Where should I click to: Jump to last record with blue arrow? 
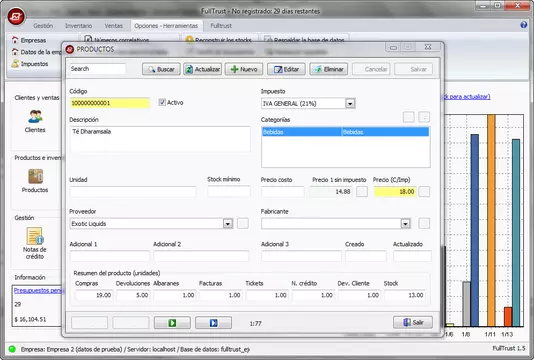[x=214, y=323]
